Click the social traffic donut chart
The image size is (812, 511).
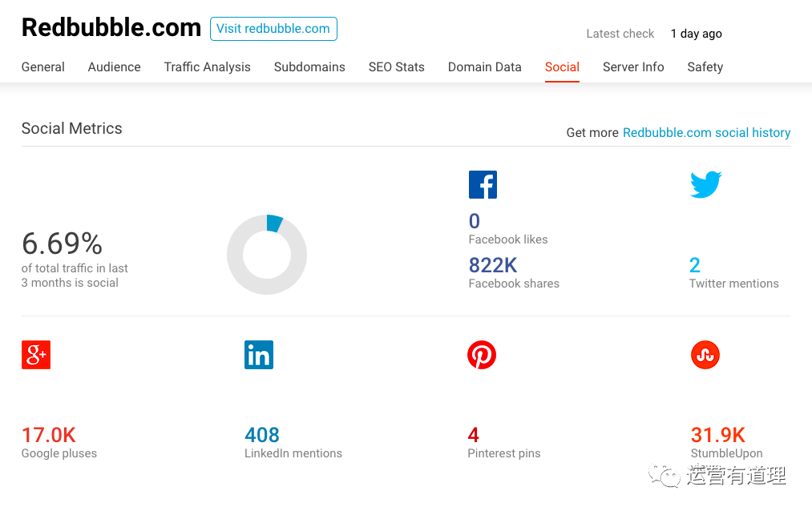[x=267, y=255]
